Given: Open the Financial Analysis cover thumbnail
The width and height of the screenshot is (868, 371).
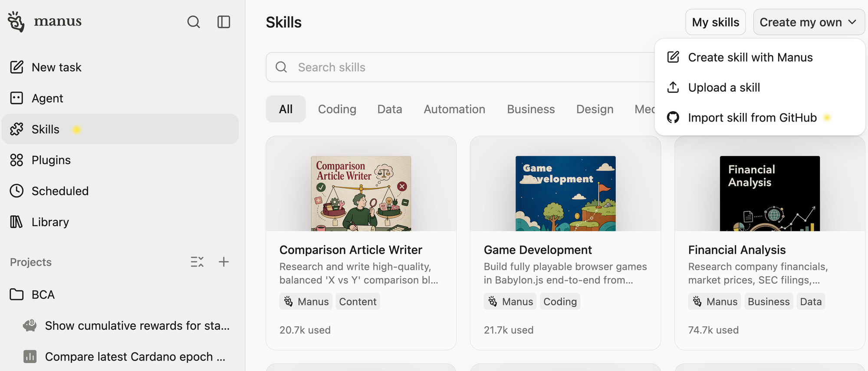Looking at the screenshot, I should [770, 193].
